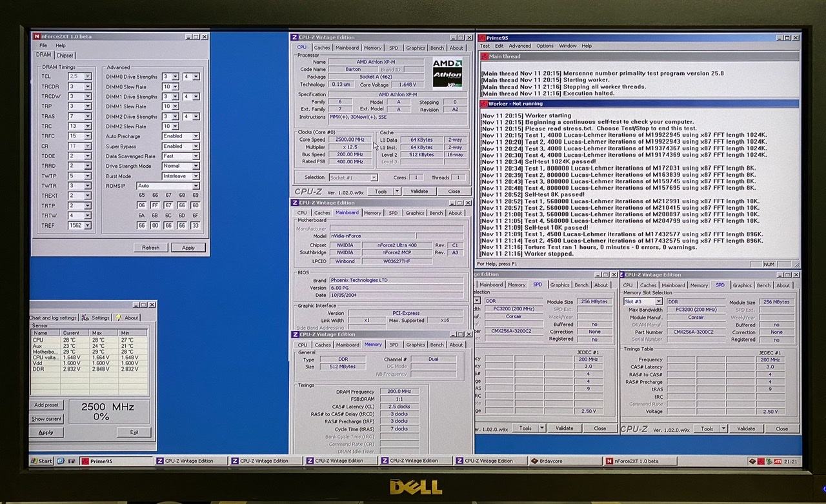Screen dimensions: 826x504
Task: Launch Internet Explorer from quick launch
Action: pos(61,461)
